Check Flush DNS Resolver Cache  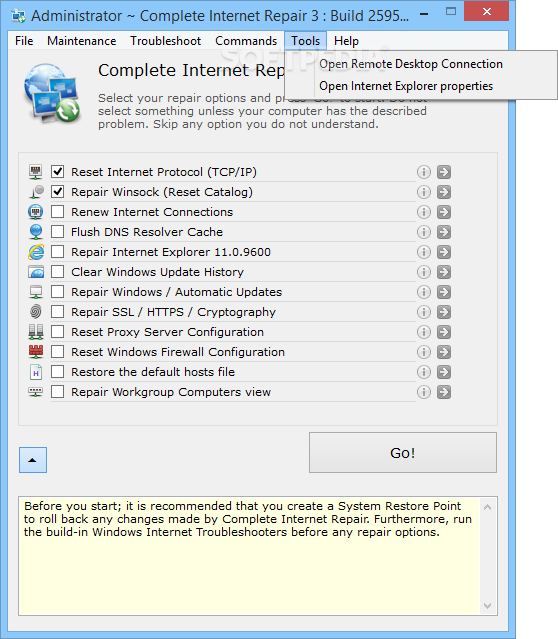57,231
